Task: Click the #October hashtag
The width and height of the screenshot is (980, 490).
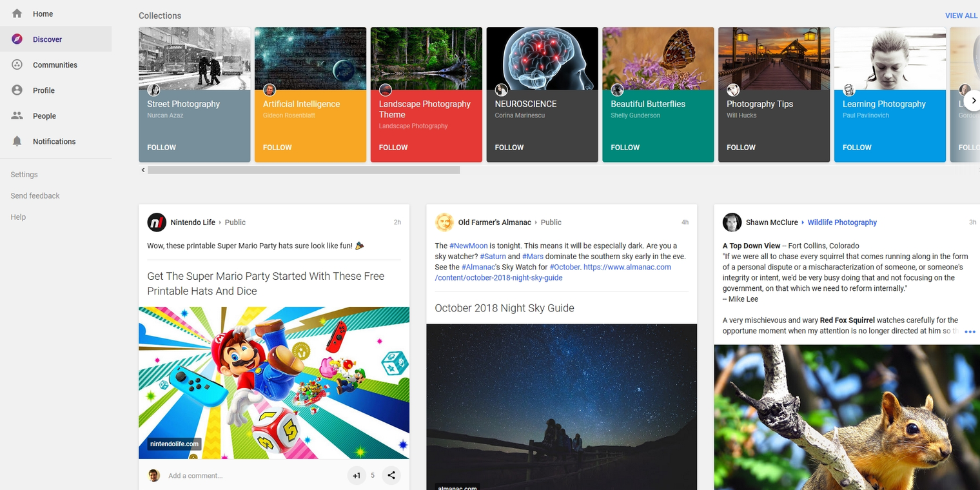Action: coord(564,267)
